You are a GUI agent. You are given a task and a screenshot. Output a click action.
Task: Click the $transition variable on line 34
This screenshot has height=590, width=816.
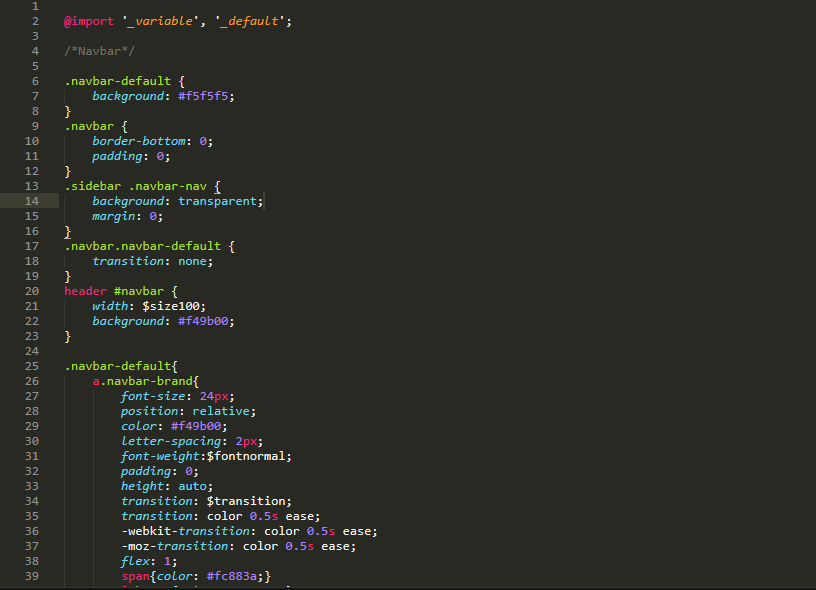pyautogui.click(x=246, y=501)
